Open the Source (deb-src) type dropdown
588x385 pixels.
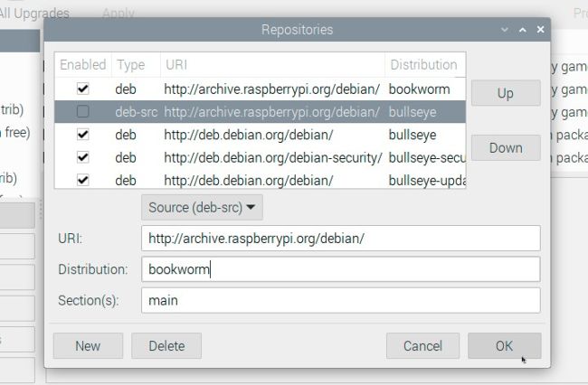click(202, 207)
